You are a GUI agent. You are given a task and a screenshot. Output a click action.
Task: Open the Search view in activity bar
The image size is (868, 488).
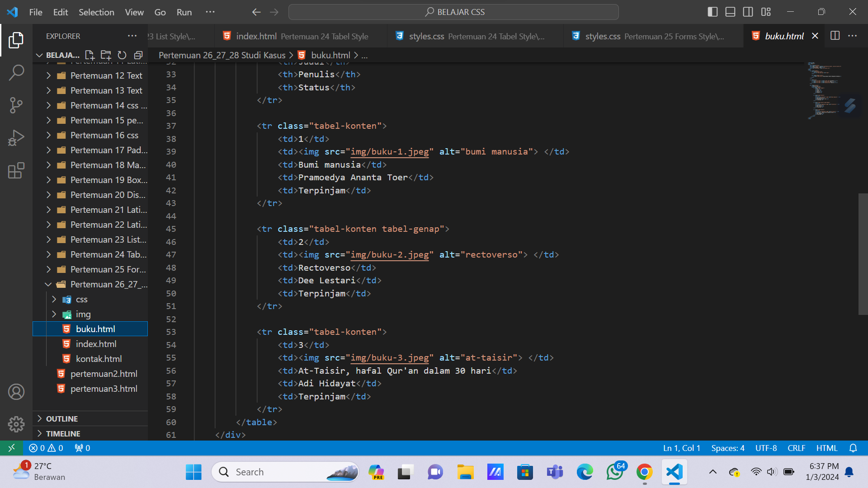16,72
